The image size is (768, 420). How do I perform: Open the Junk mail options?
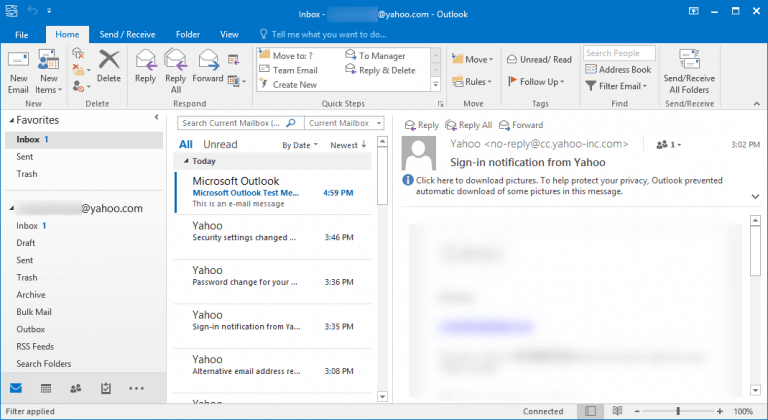click(x=81, y=87)
